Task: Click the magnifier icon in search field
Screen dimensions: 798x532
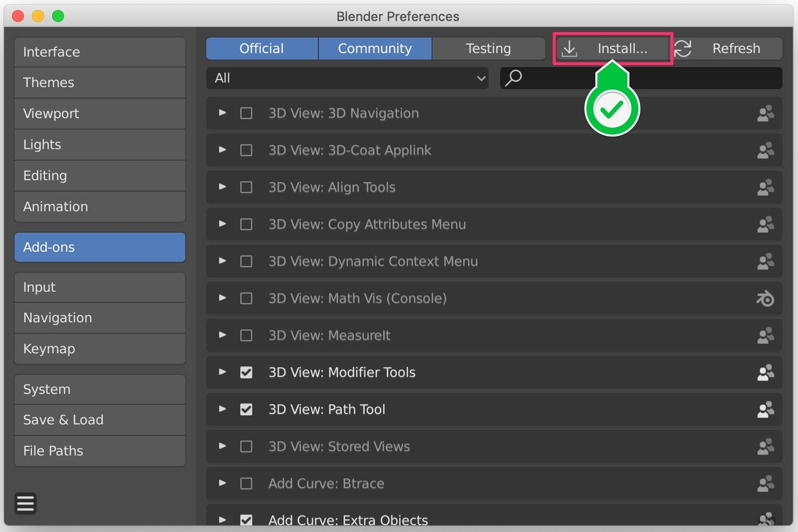Action: pos(513,78)
